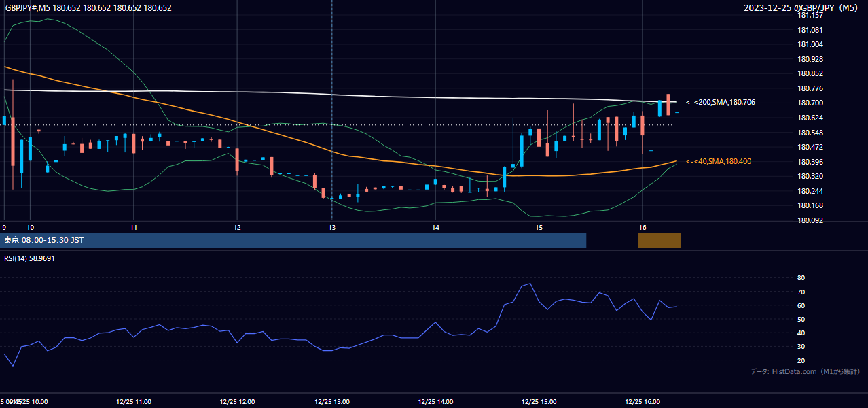Click the 12/25 11:00 time label

pos(134,402)
